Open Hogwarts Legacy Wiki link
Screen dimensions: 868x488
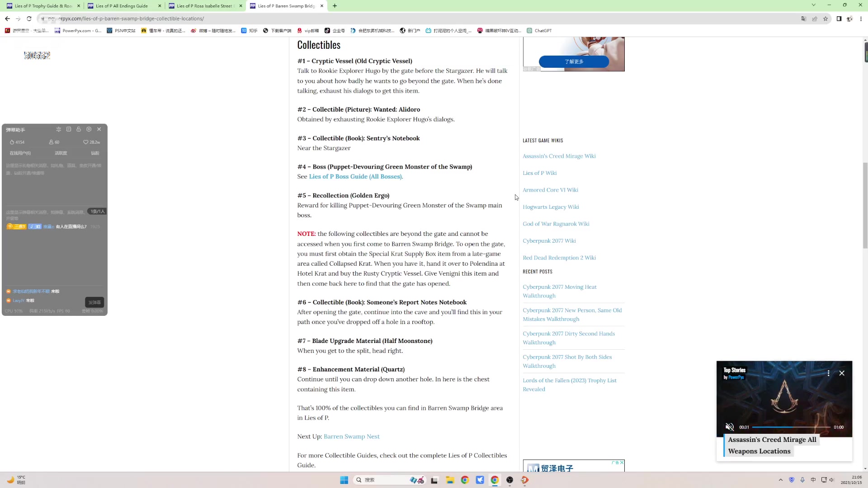click(x=551, y=207)
